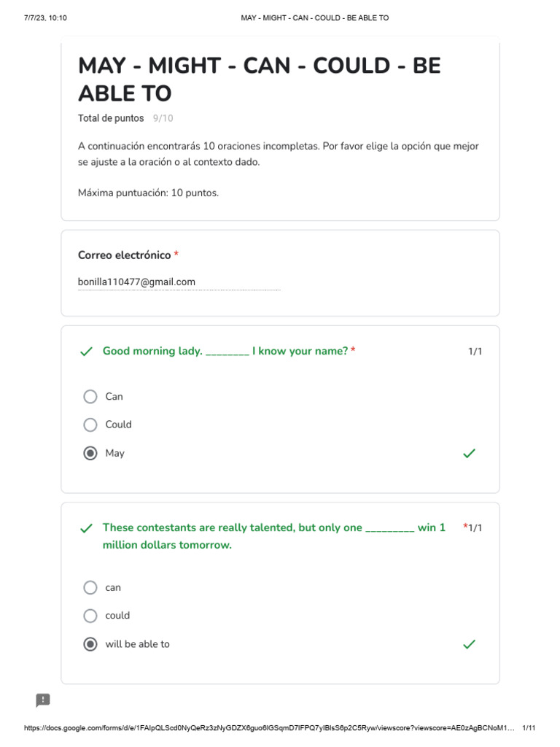The height and width of the screenshot is (747, 560).
Task: Open the docs.google.com forms URL in footer
Action: pyautogui.click(x=269, y=728)
